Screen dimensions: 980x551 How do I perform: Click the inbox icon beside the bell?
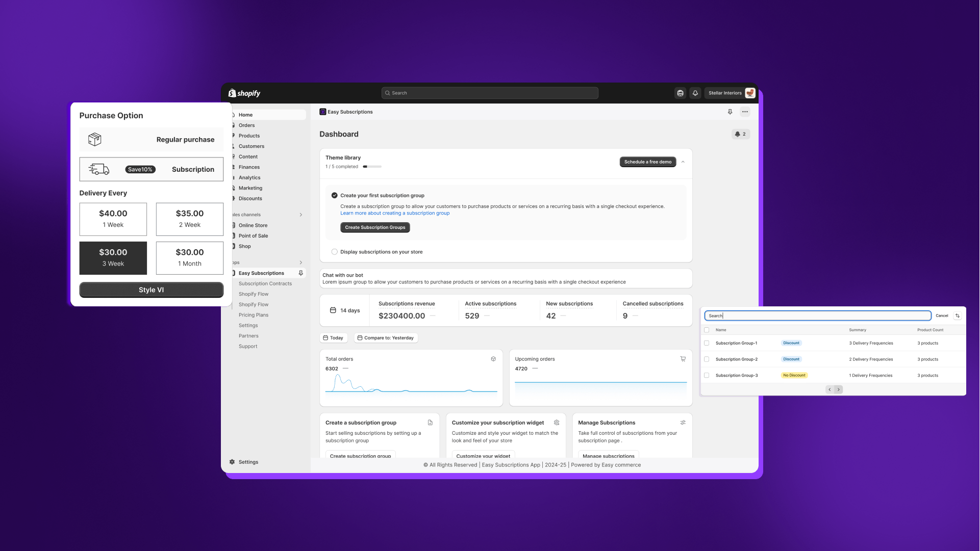(x=680, y=93)
